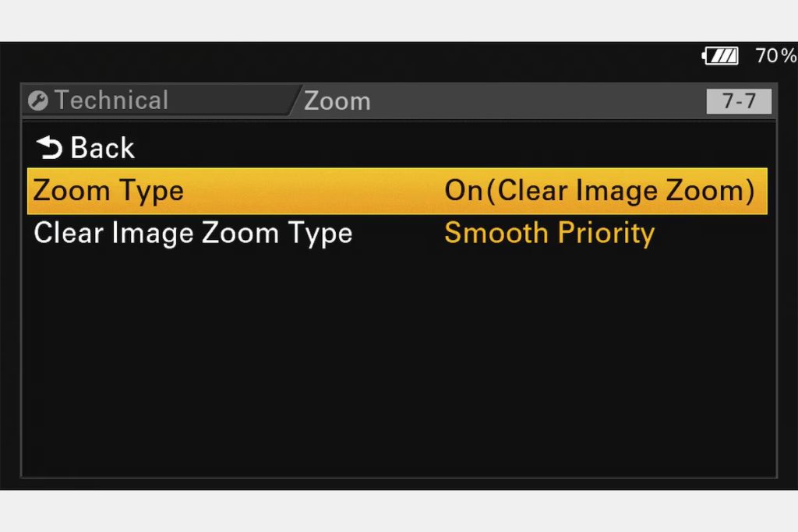Select the 70% battery percentage readout
The image size is (798, 532).
click(x=775, y=56)
